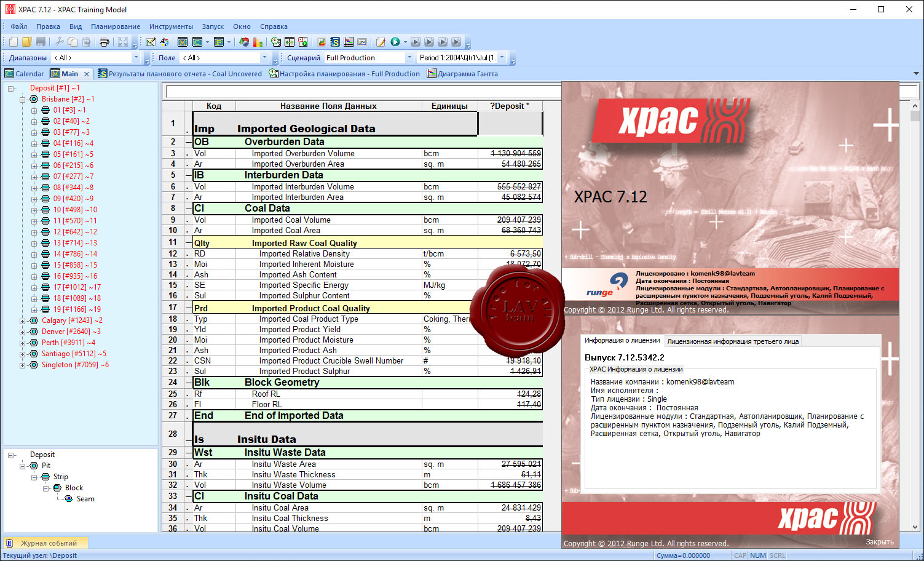
Task: Expand strip 01 [#3] tree node
Action: click(34, 110)
